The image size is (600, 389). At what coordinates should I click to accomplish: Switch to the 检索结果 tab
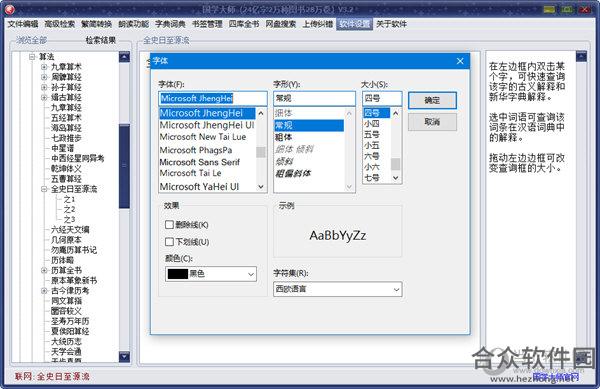coord(101,40)
